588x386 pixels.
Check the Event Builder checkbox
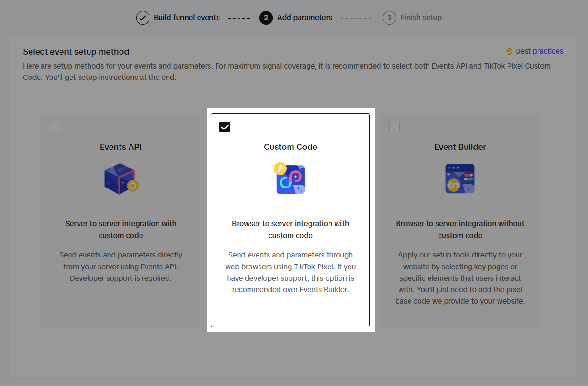pos(395,127)
